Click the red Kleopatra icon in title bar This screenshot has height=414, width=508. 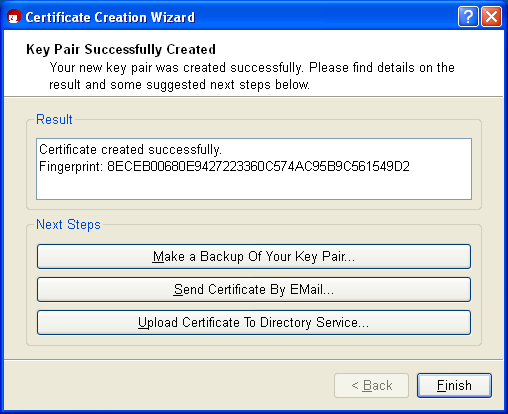pyautogui.click(x=14, y=17)
